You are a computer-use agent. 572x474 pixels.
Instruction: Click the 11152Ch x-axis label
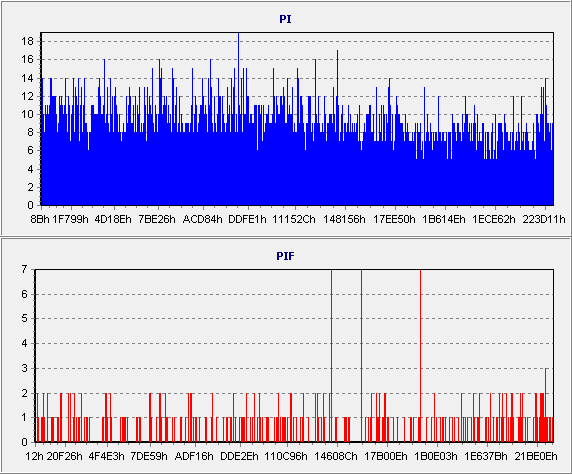click(294, 219)
